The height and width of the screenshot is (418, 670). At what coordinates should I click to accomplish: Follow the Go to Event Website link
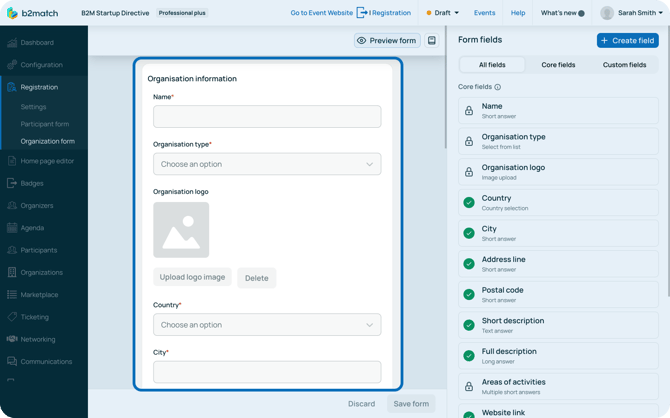coord(321,13)
